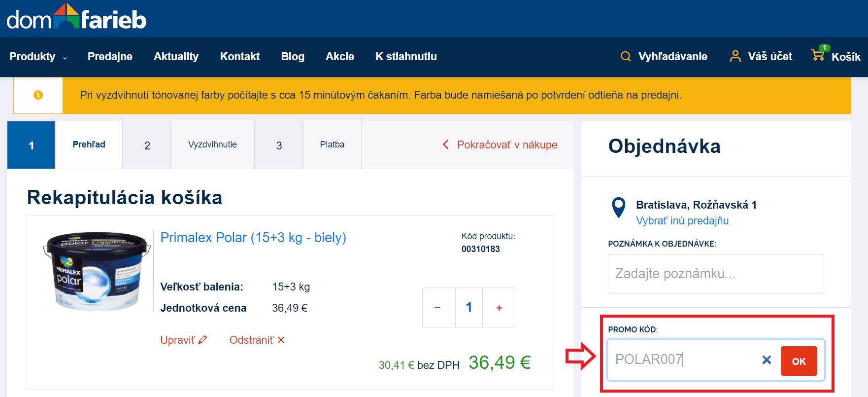
Task: Click the Objednávka heading
Action: (x=664, y=146)
